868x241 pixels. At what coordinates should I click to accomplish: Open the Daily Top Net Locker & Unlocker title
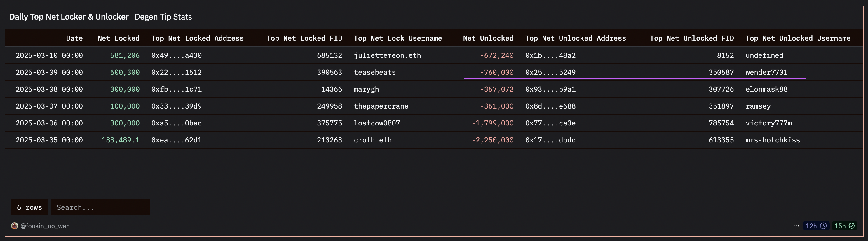(x=69, y=17)
